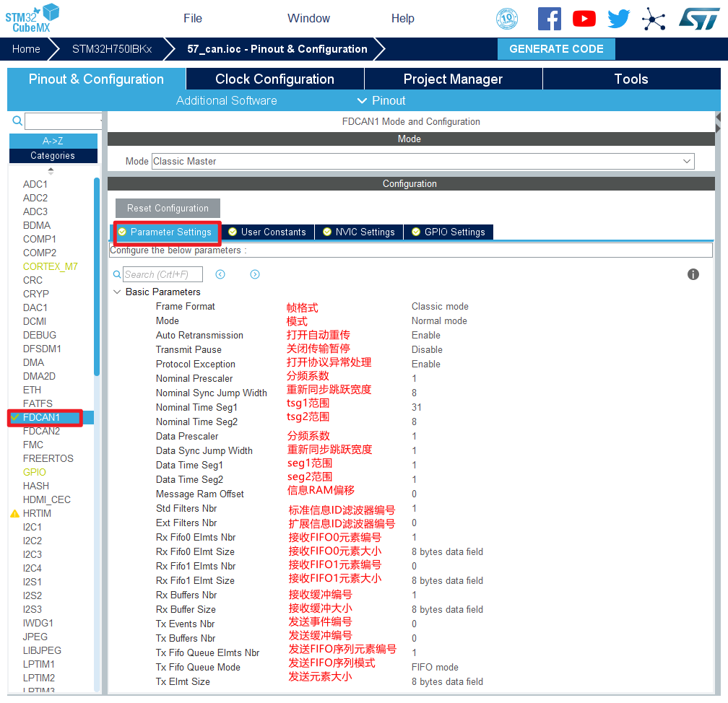Open the YouTube icon link
The image size is (728, 703).
(584, 19)
